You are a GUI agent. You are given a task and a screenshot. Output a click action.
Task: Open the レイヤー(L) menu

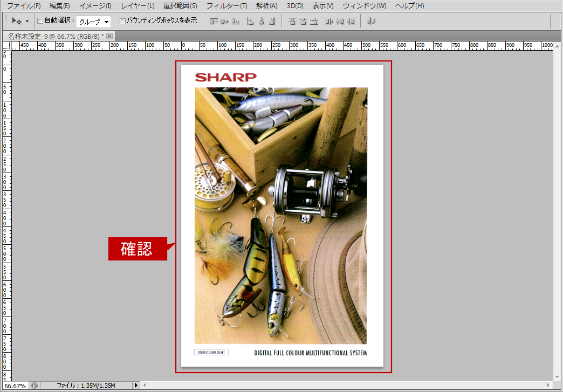click(138, 6)
